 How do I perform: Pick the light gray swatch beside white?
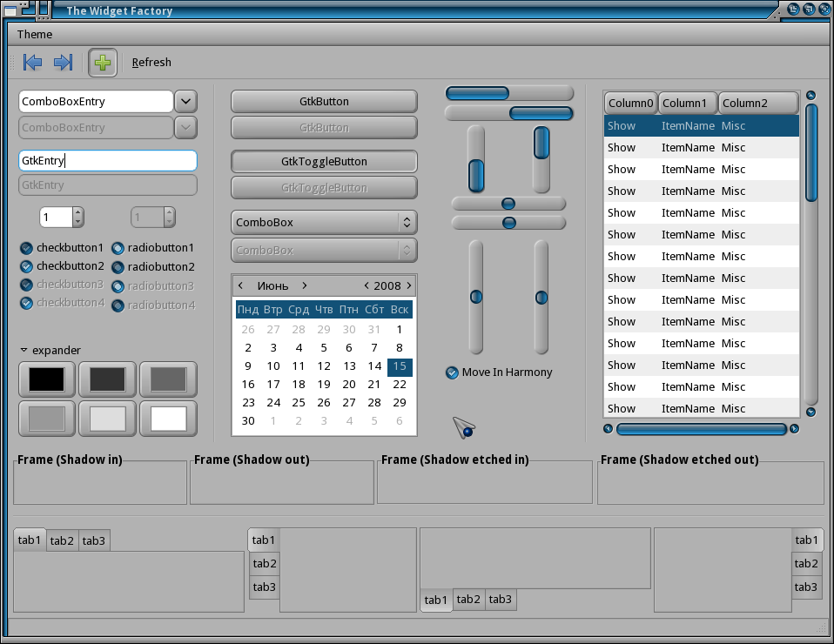(x=108, y=419)
